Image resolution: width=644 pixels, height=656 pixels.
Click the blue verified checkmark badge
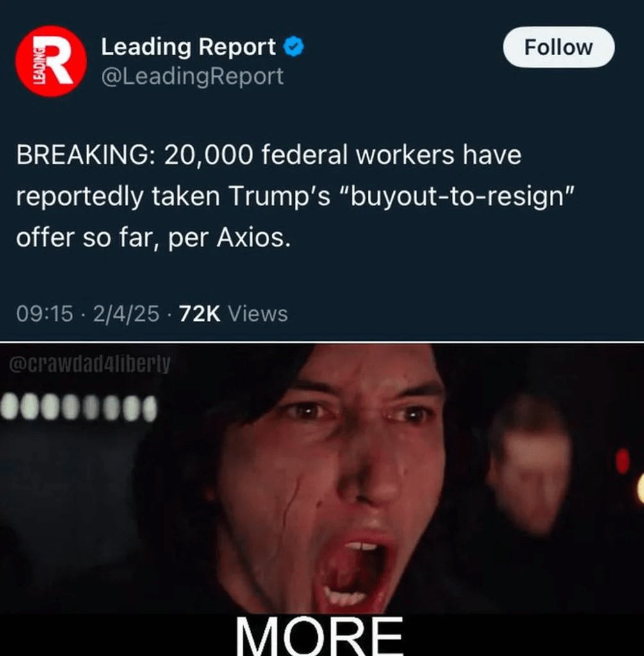[x=293, y=46]
